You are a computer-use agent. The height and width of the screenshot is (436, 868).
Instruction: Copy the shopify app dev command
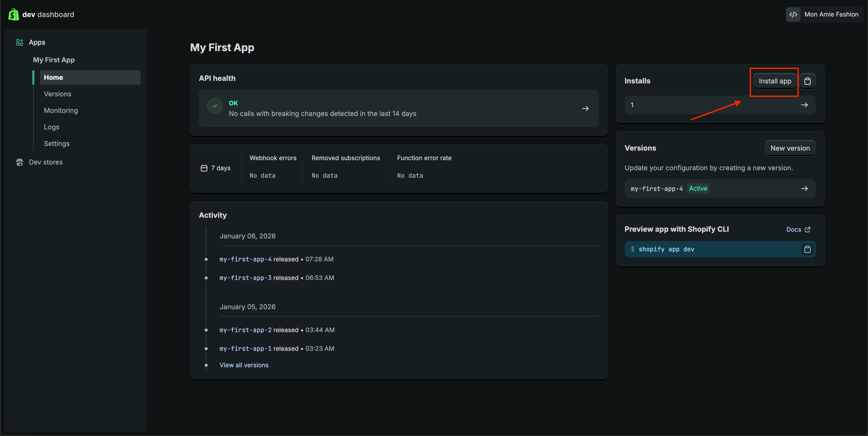[807, 249]
